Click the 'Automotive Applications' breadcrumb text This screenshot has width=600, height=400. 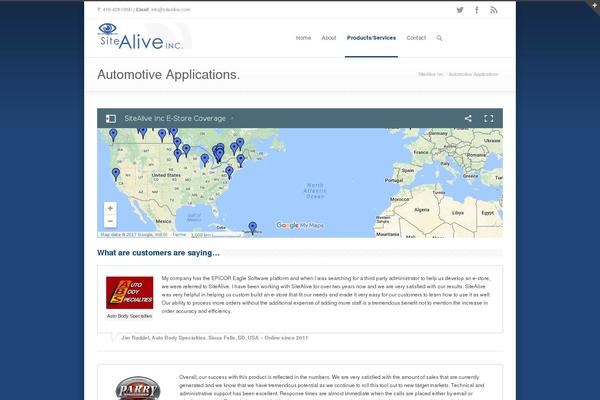click(x=473, y=74)
